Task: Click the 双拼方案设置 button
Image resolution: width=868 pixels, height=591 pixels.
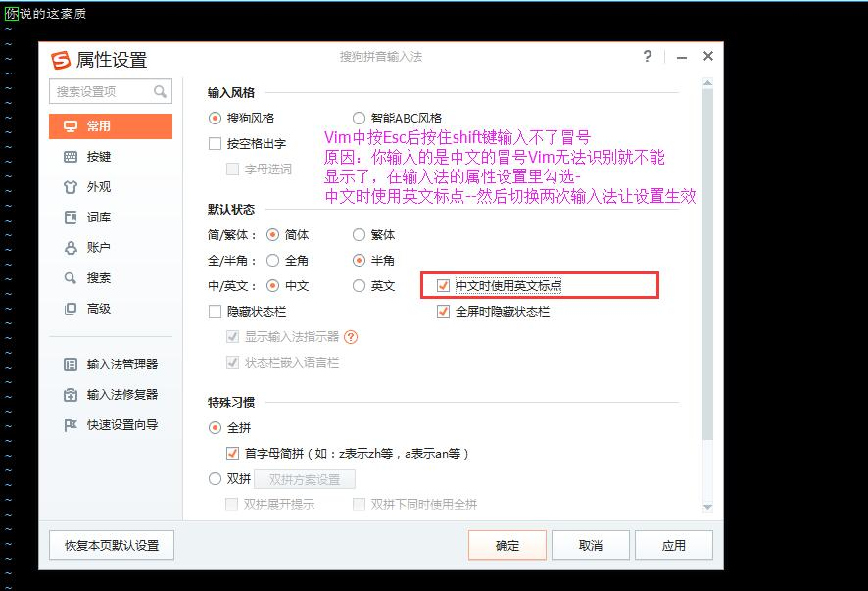Action: coord(305,479)
